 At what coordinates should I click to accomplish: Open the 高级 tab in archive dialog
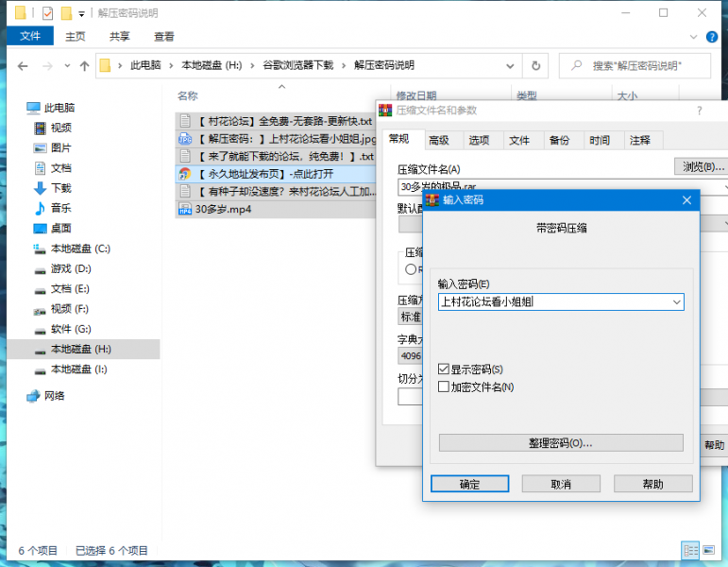[438, 140]
